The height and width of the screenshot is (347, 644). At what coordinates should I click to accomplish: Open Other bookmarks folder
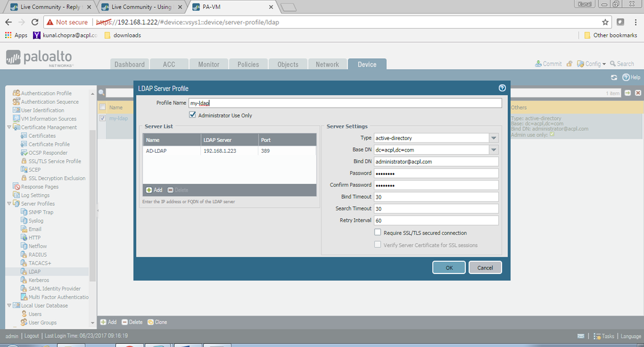click(x=610, y=35)
